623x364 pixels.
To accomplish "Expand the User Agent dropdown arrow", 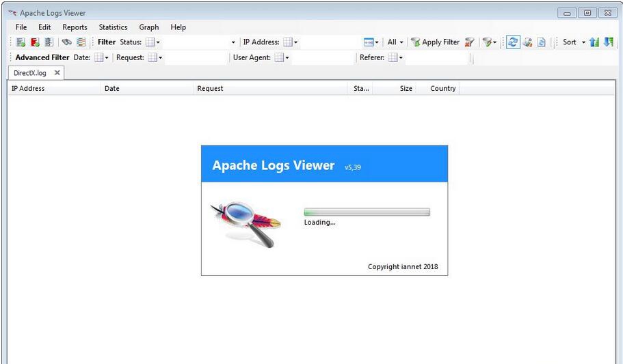I will click(x=287, y=57).
